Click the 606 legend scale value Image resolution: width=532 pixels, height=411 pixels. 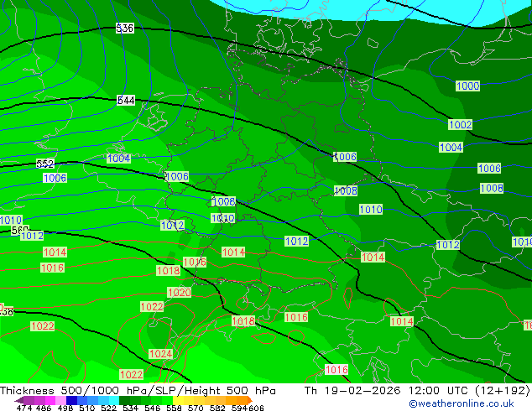(256, 408)
